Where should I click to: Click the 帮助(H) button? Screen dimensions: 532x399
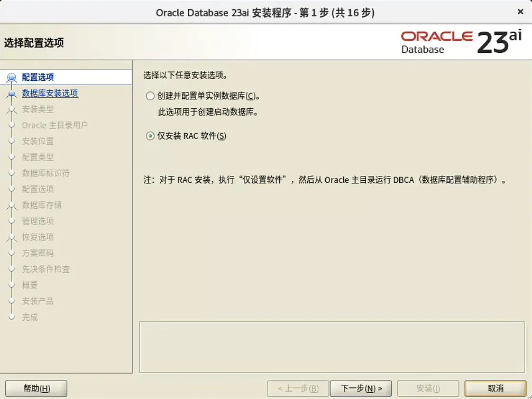point(35,388)
